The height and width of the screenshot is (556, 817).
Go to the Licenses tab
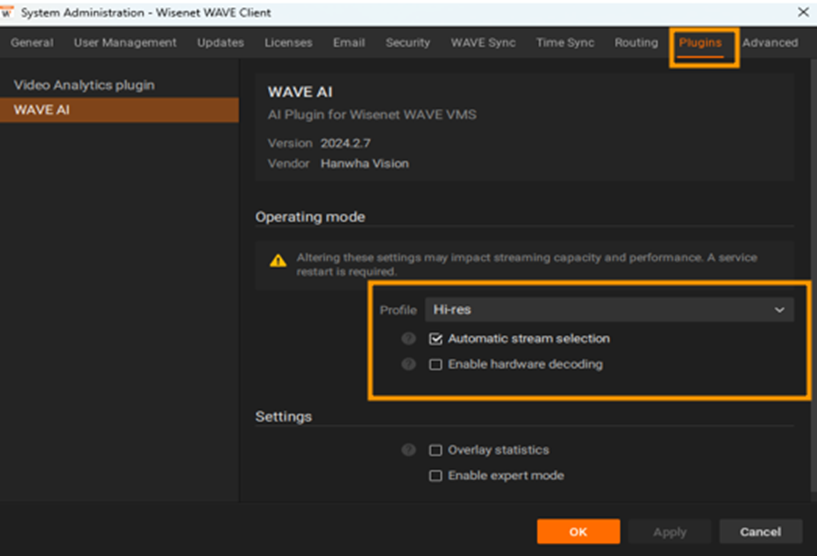pos(288,43)
